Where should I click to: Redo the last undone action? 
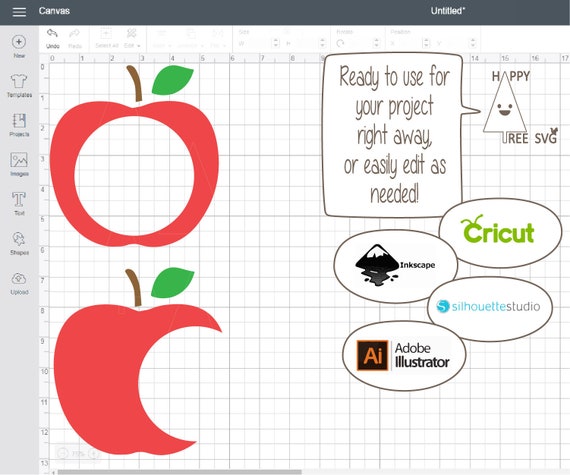point(75,38)
